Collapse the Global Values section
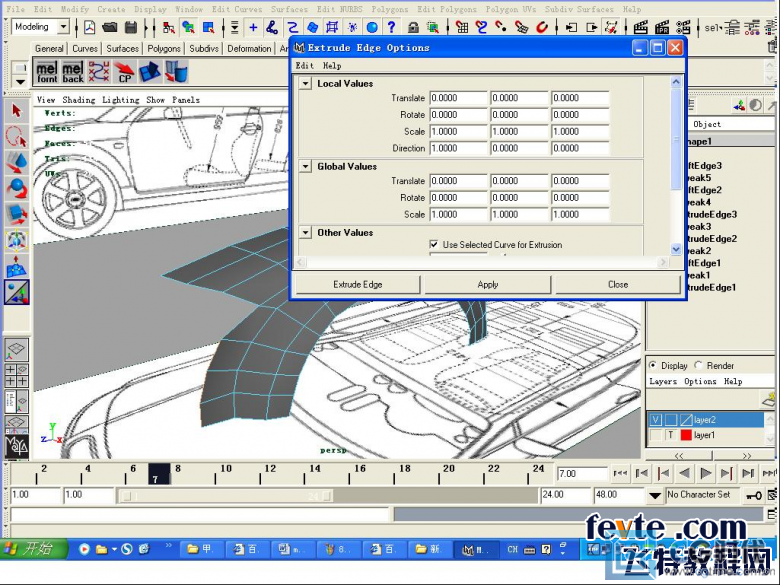This screenshot has width=780, height=585. 305,166
